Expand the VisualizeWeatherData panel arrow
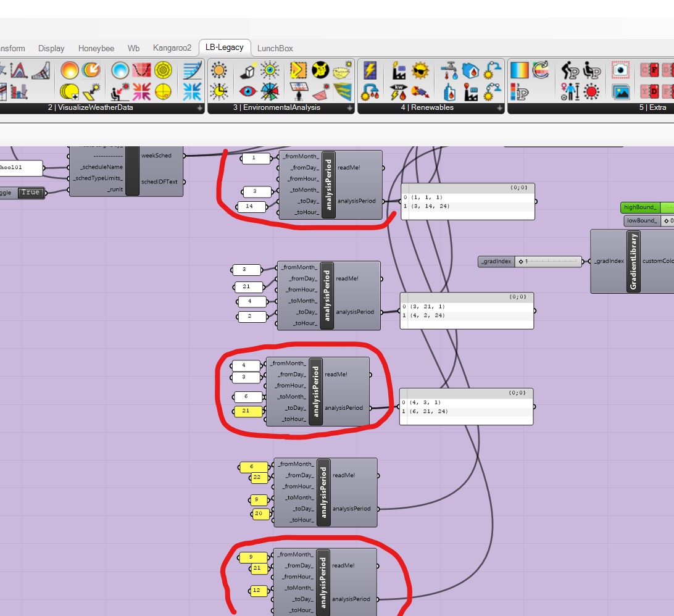Viewport: 674px width, 616px height. (200, 108)
